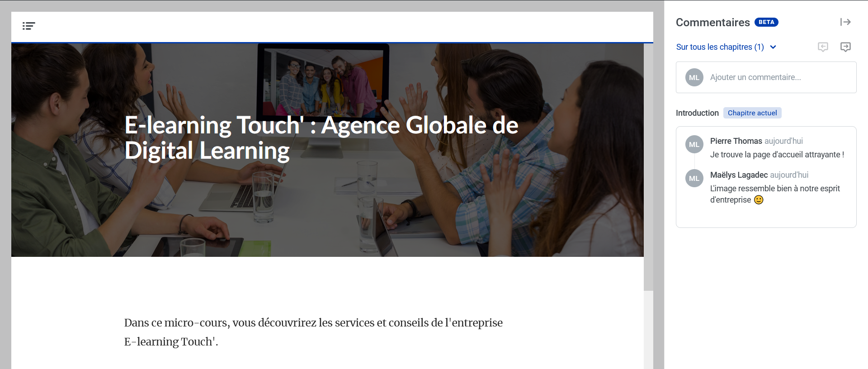This screenshot has width=868, height=369.
Task: Click the course page vertical scrollbar
Action: pos(648,167)
